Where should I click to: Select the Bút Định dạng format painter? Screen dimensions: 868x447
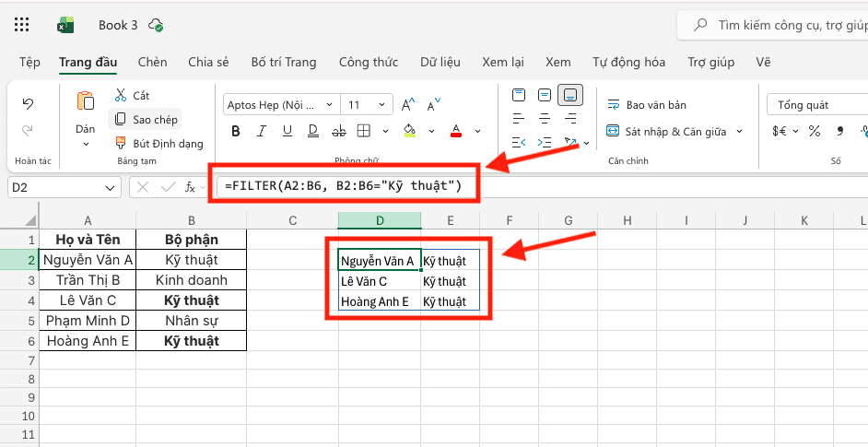point(158,143)
